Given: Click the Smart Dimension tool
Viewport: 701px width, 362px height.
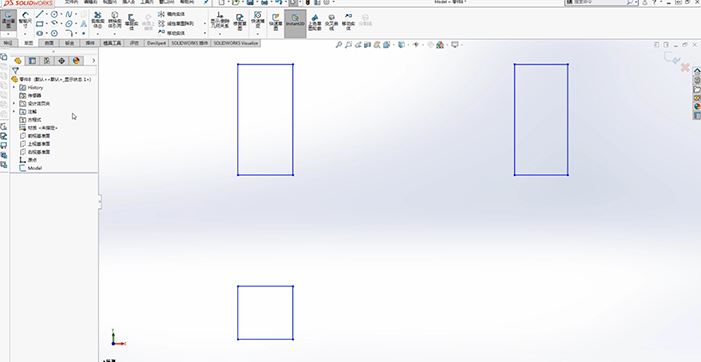Looking at the screenshot, I should (x=25, y=20).
